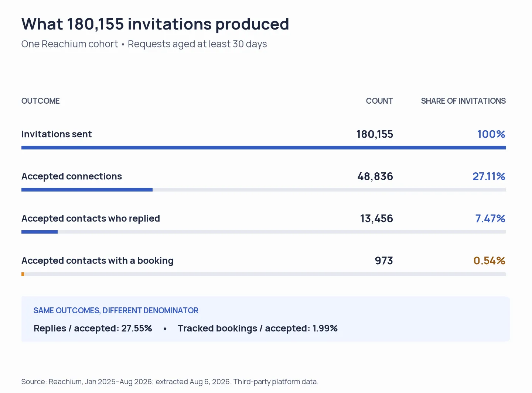
Task: Select 'Replies / accepted: 27.55%' text
Action: 93,328
